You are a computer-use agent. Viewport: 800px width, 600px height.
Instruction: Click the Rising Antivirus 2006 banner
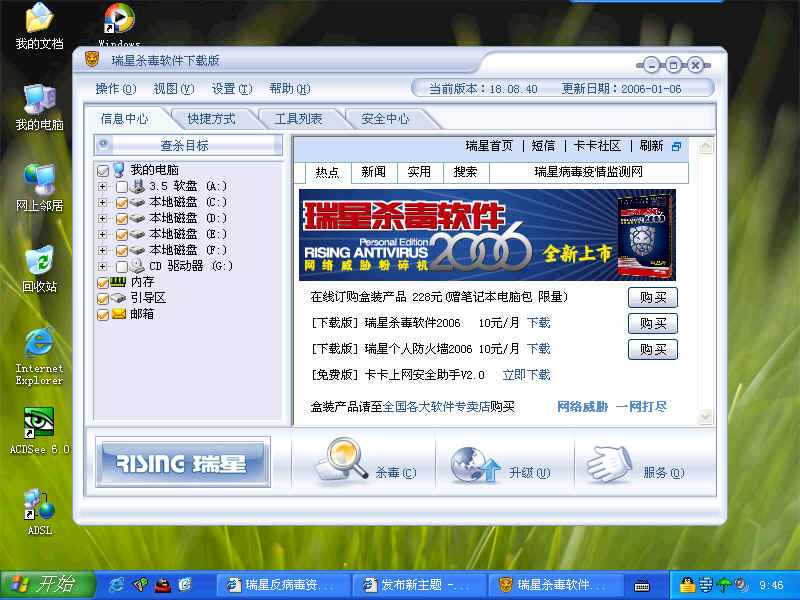click(487, 235)
